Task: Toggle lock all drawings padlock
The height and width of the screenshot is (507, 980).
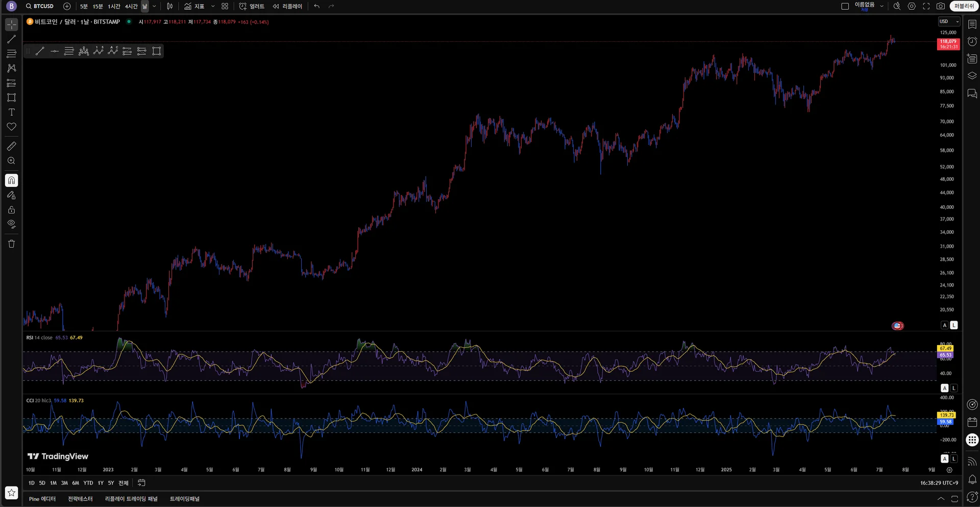Action: point(11,210)
